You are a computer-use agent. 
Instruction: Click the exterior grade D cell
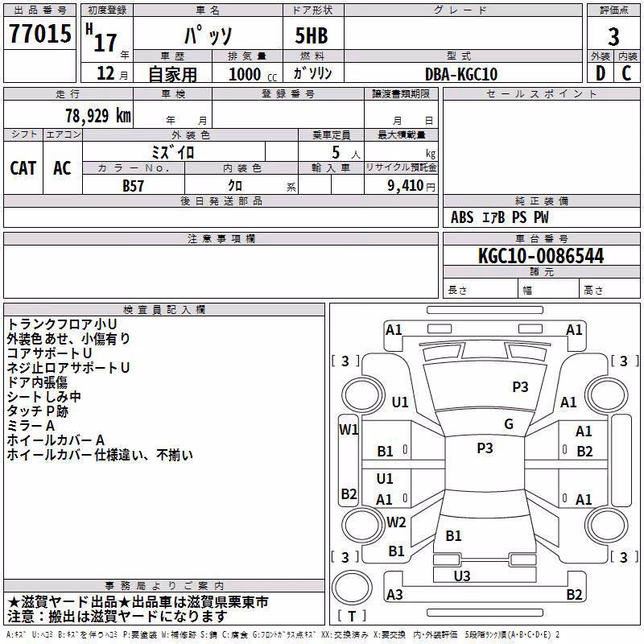601,72
